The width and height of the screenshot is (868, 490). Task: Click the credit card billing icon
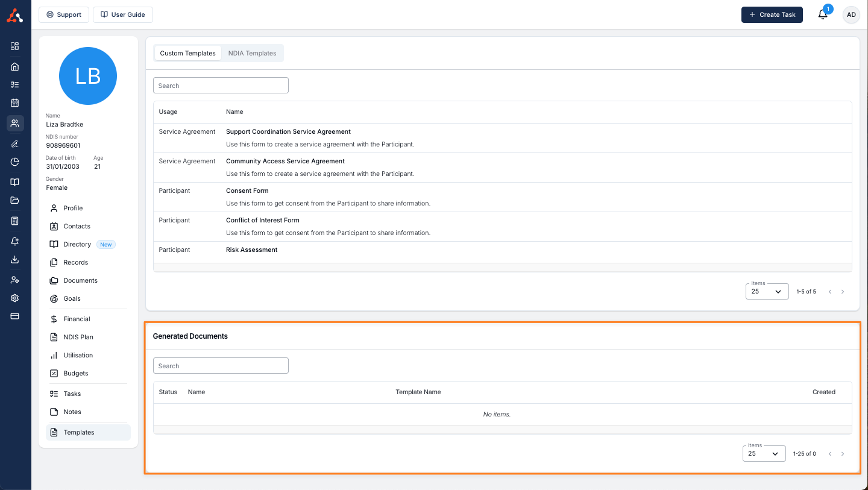pos(15,316)
